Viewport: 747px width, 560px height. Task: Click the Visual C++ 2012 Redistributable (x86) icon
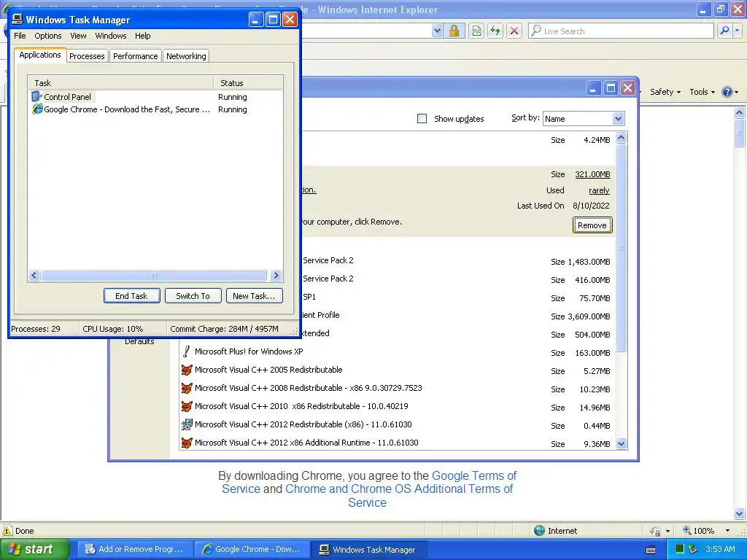pyautogui.click(x=187, y=424)
